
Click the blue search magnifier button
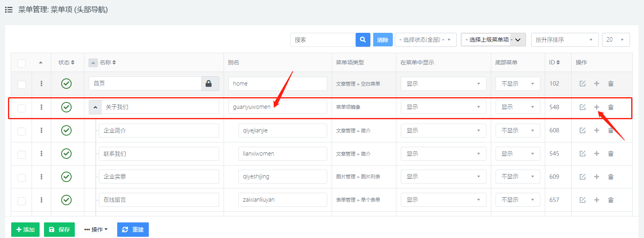[x=362, y=40]
